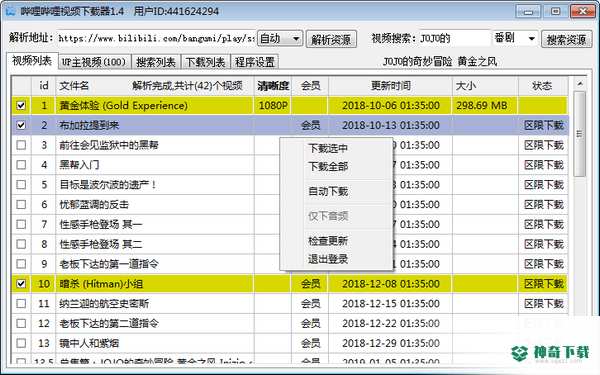Check row 7 性感手枪登场 其一
Viewport: 600px width, 375px height.
(x=21, y=224)
